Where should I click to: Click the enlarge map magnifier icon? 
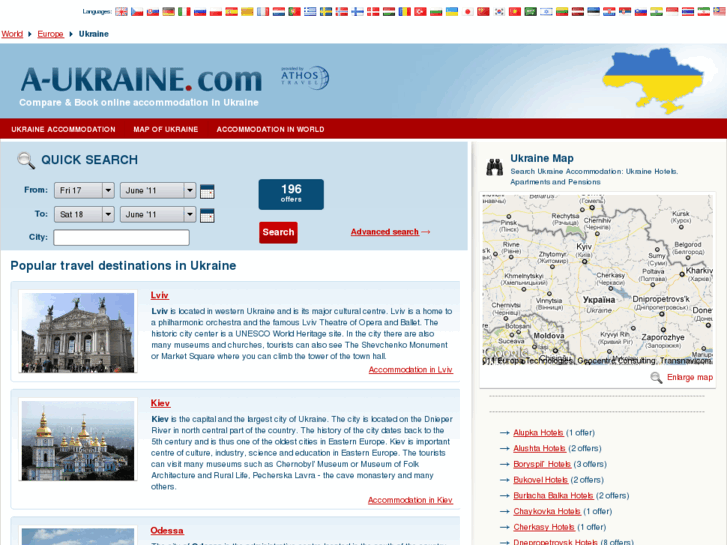click(x=656, y=378)
